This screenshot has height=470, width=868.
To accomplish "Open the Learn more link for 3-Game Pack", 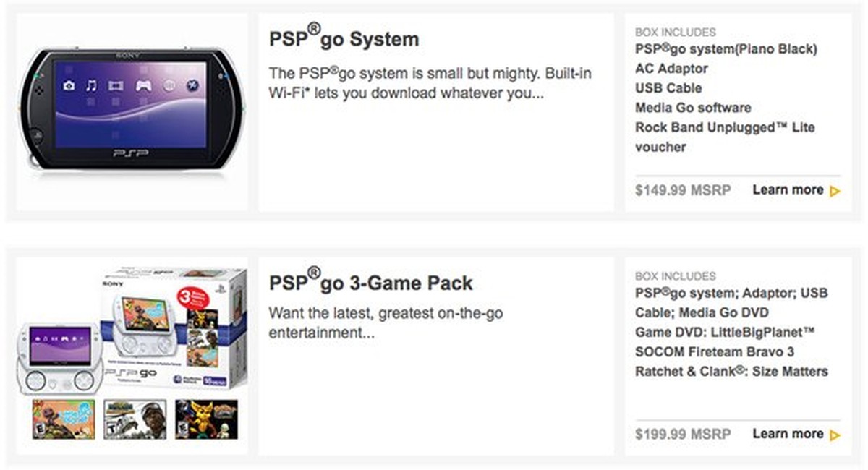I will 788,434.
